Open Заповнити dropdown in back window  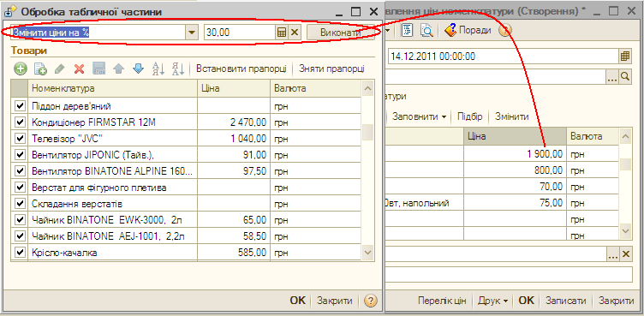420,116
